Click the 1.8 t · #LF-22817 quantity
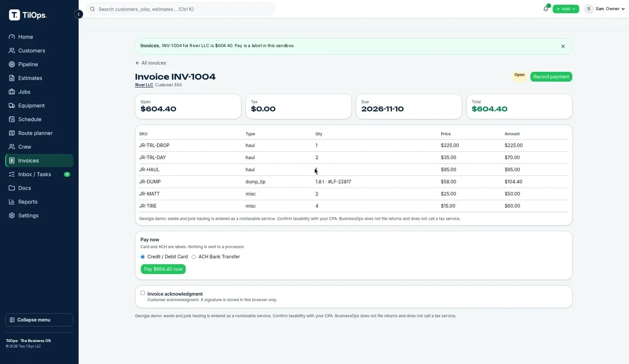Viewport: 629px width, 364px height. point(333,182)
